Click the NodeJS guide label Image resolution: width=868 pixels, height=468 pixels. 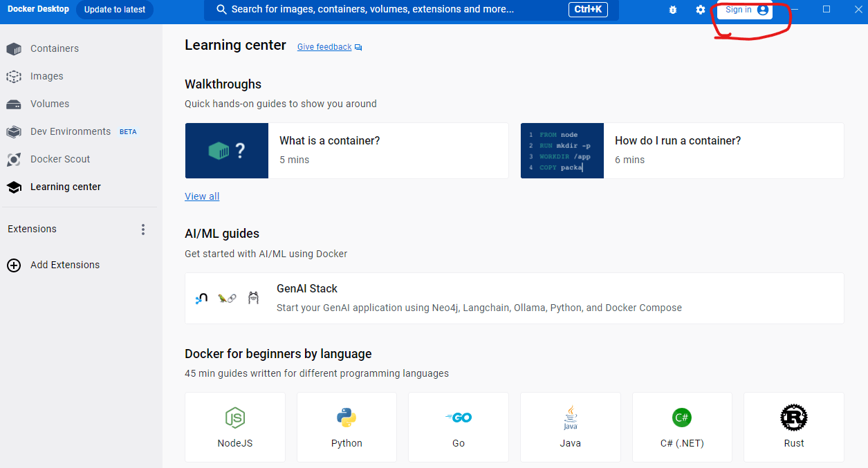click(x=235, y=443)
